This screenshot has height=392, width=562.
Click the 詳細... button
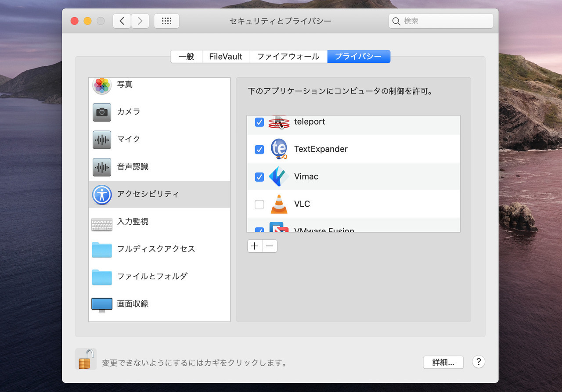(443, 362)
